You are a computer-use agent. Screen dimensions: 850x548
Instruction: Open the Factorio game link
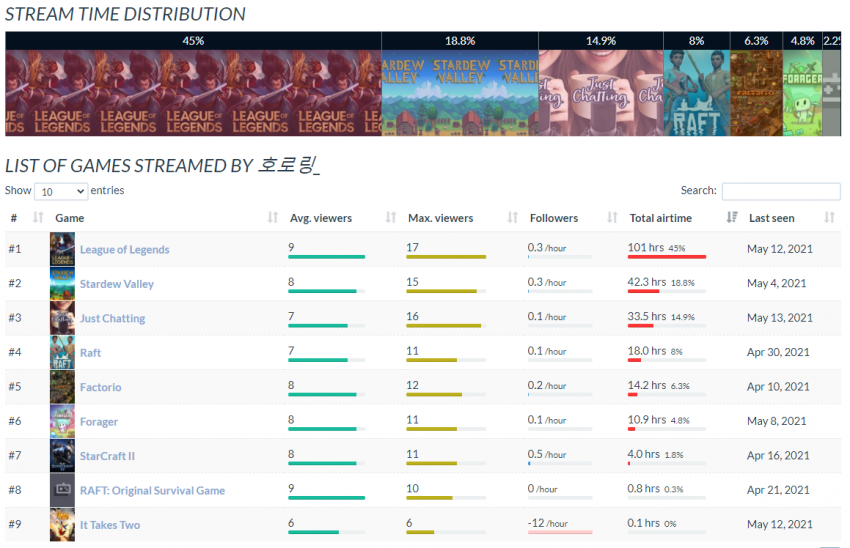coord(100,387)
